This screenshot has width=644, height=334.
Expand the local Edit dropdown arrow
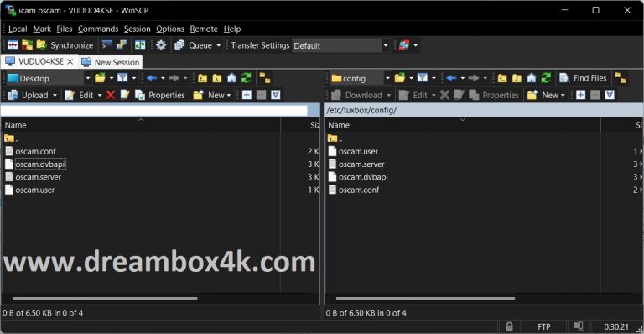point(100,96)
